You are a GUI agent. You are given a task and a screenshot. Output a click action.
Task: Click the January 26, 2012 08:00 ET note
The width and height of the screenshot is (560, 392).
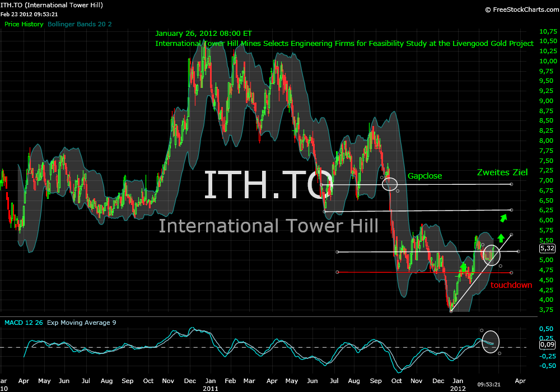pos(204,34)
